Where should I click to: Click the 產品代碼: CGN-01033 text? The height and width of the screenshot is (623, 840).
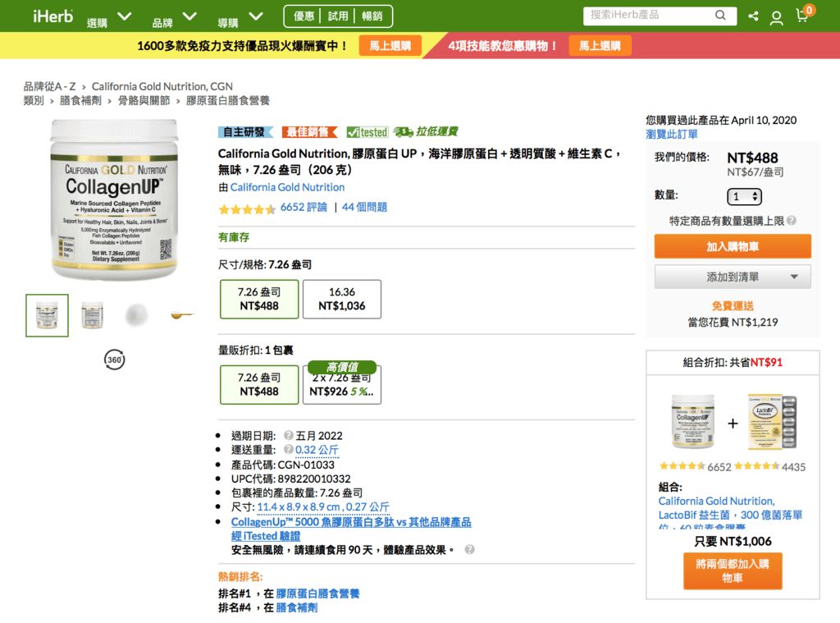tap(283, 465)
